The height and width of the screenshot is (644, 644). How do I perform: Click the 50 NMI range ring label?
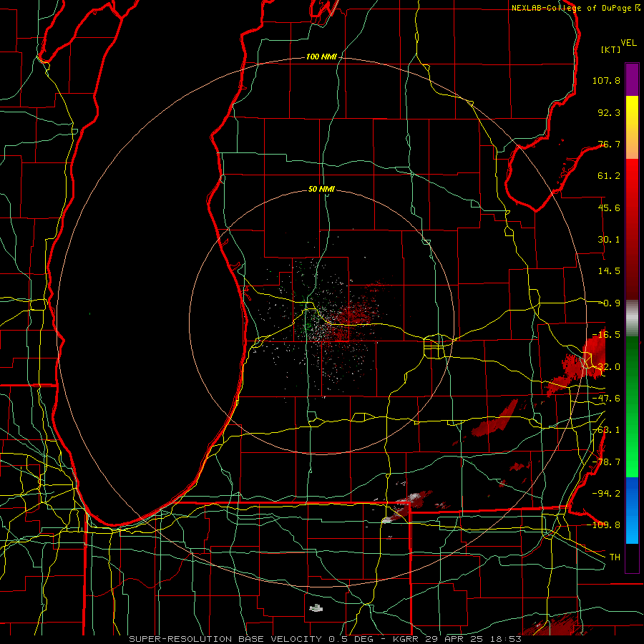pyautogui.click(x=321, y=189)
